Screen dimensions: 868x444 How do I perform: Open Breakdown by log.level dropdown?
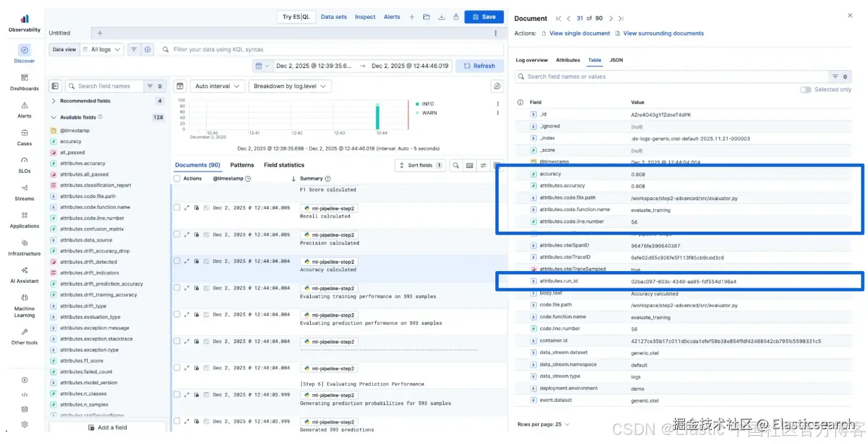289,86
